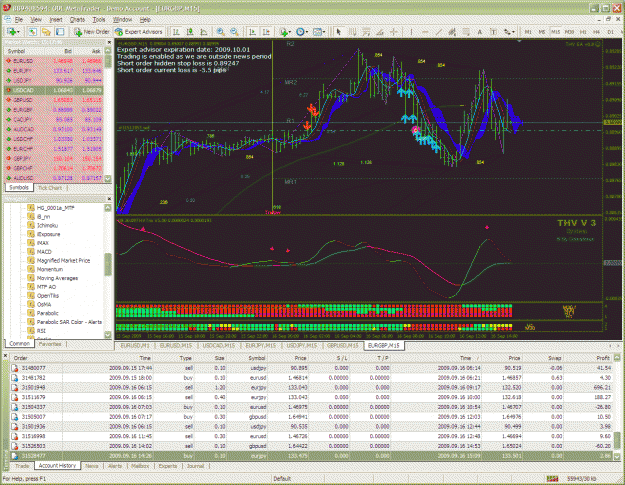Select the Fibonacci retracement tool
625x485 pixels.
[x=466, y=32]
